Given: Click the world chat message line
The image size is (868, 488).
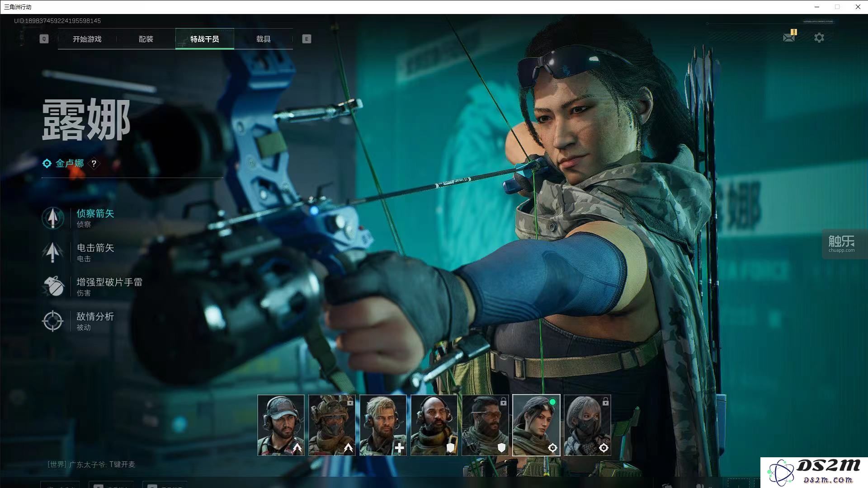Looking at the screenshot, I should 91,464.
